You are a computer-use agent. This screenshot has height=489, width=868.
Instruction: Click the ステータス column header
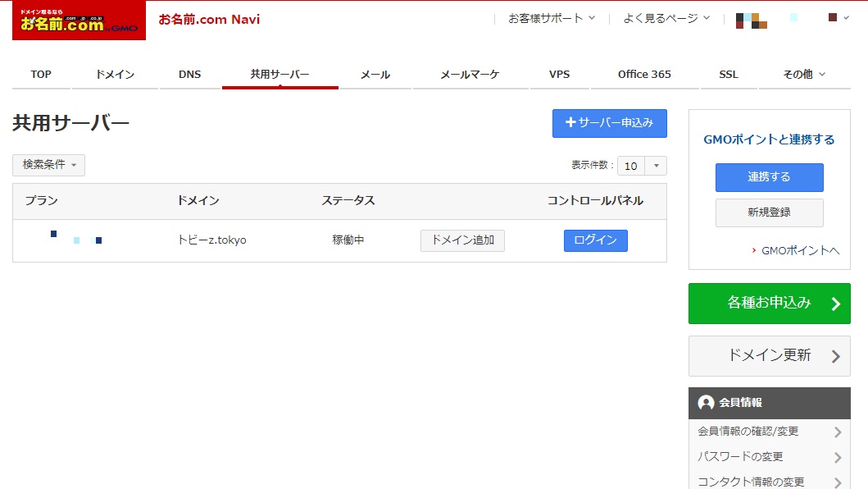348,201
